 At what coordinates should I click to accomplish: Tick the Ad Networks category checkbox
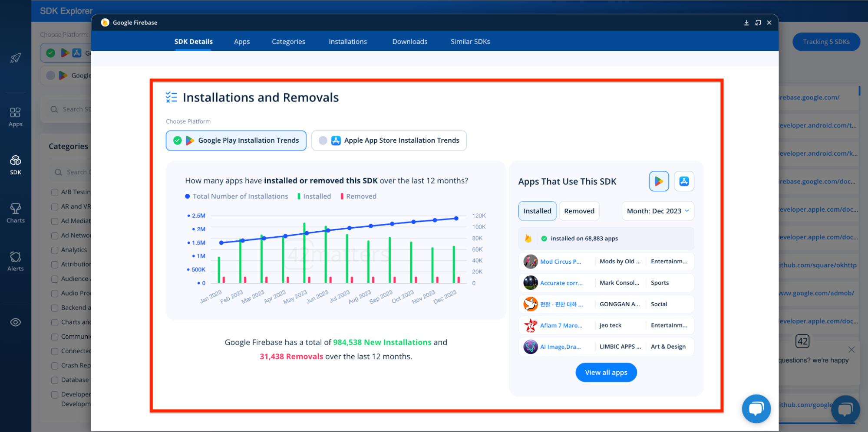pyautogui.click(x=55, y=236)
